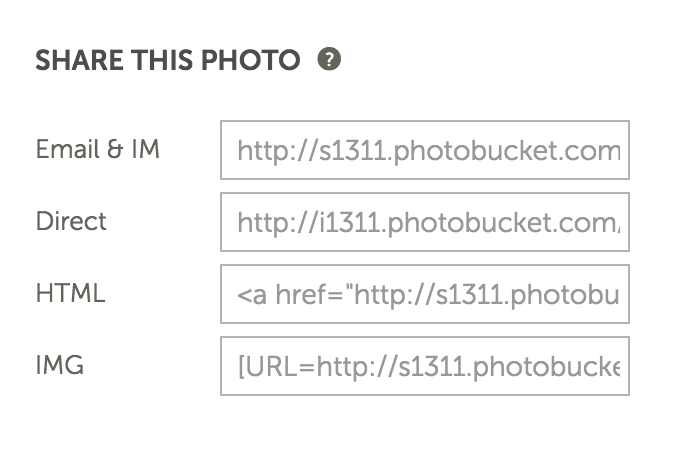Place cursor in the second sharing field
Viewport: 676px width, 460px height.
pyautogui.click(x=425, y=222)
